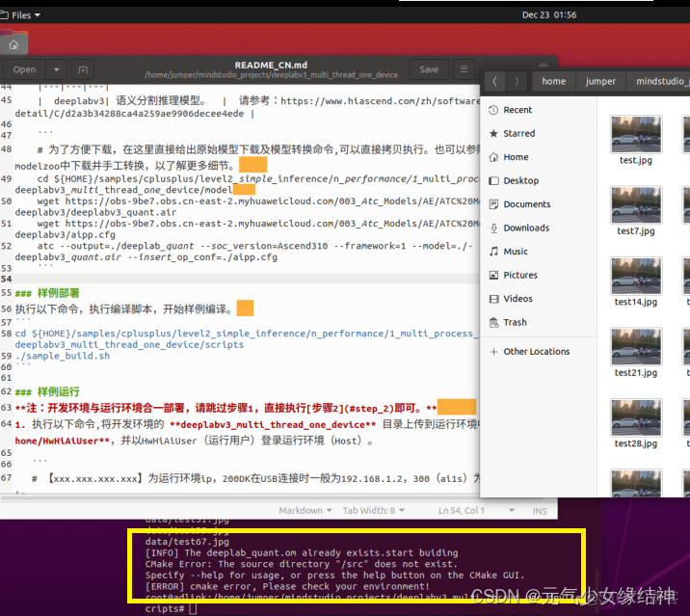The height and width of the screenshot is (616, 690).
Task: Expand the Open recent files dropdown arrow
Action: [x=56, y=69]
